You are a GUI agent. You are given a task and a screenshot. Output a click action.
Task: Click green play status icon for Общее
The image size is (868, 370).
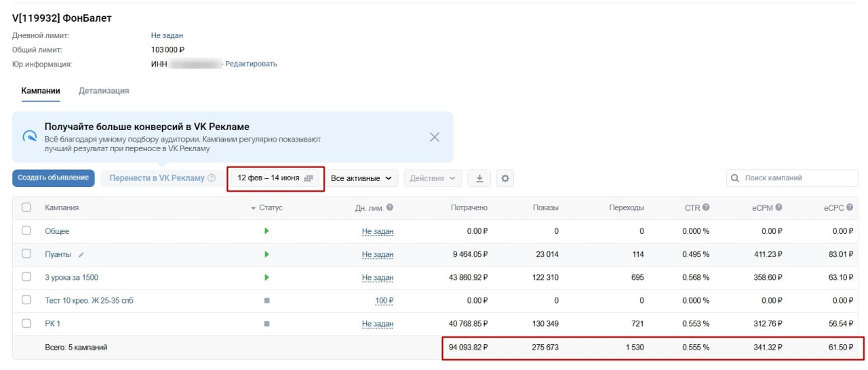point(267,231)
